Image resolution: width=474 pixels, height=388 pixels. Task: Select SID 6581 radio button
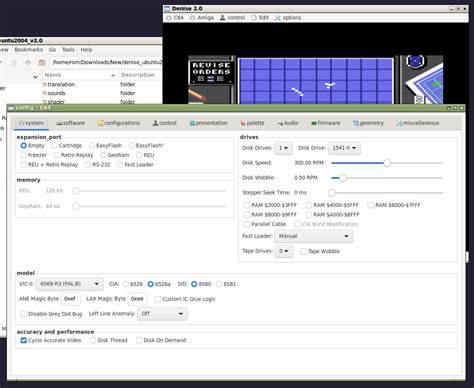tap(219, 284)
